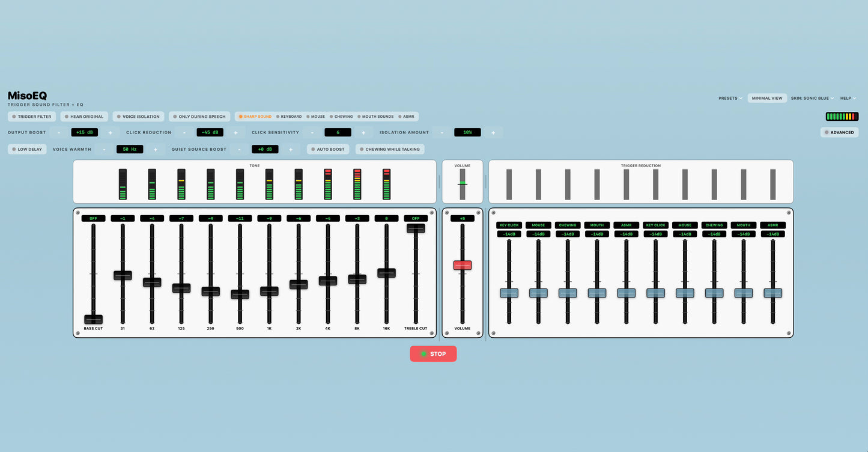Toggle the Trigger Filter switch
868x452 pixels.
pyautogui.click(x=32, y=117)
